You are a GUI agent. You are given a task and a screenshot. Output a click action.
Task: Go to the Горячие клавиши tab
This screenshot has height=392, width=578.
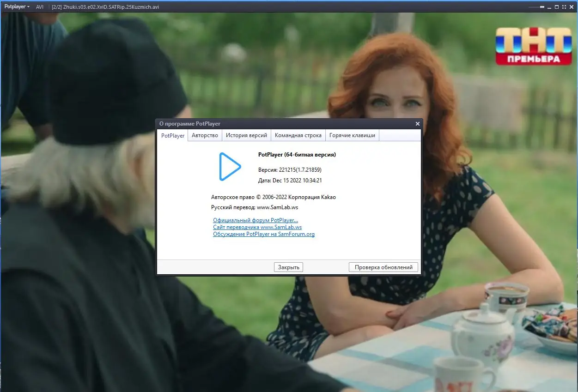click(x=353, y=135)
